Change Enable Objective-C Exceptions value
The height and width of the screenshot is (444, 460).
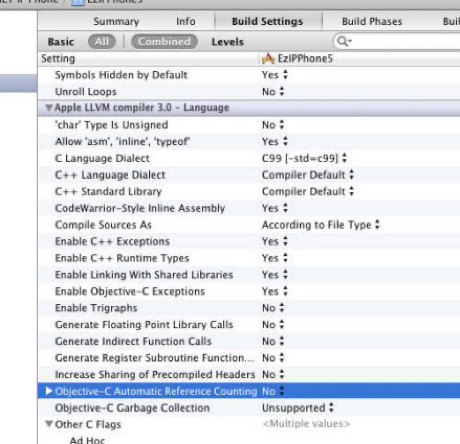(x=275, y=291)
